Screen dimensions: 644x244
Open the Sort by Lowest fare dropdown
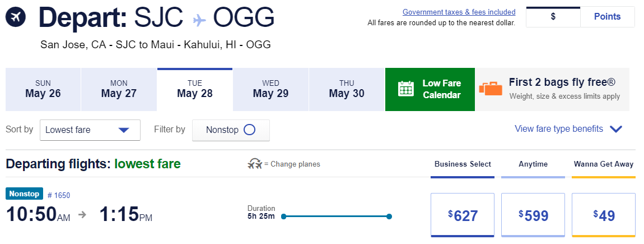(90, 130)
